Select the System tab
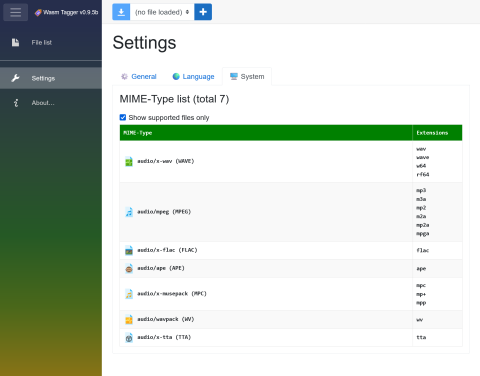 click(247, 77)
